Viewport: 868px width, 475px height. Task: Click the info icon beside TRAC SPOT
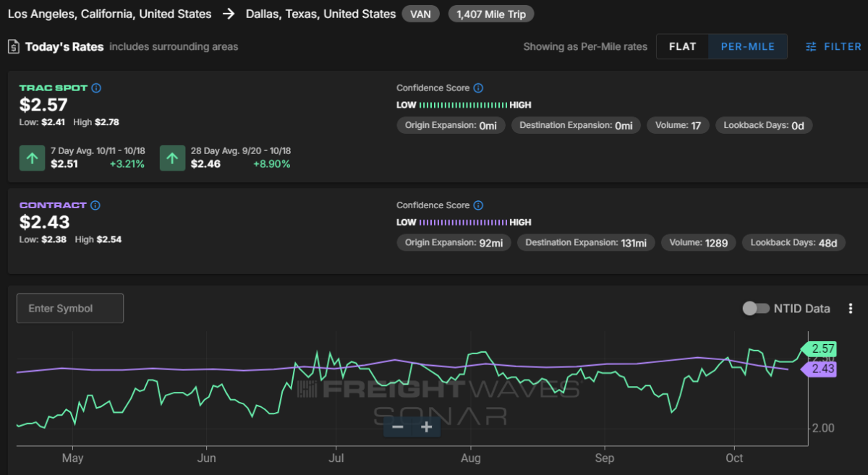(97, 88)
